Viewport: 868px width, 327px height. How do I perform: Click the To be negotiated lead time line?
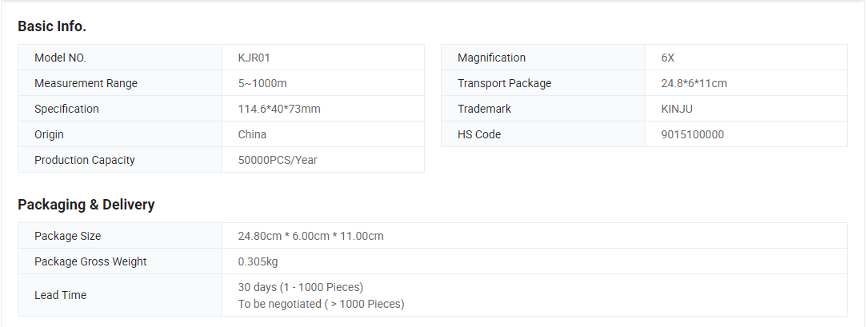(321, 305)
